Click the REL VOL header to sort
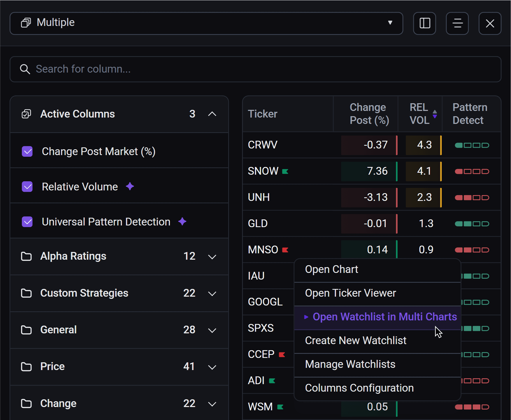Image resolution: width=511 pixels, height=420 pixels. click(419, 114)
